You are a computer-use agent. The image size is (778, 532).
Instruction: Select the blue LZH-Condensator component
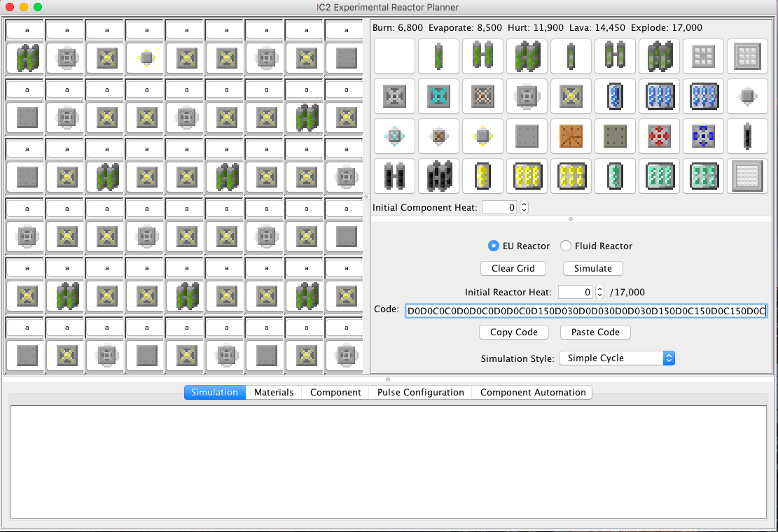[x=704, y=136]
